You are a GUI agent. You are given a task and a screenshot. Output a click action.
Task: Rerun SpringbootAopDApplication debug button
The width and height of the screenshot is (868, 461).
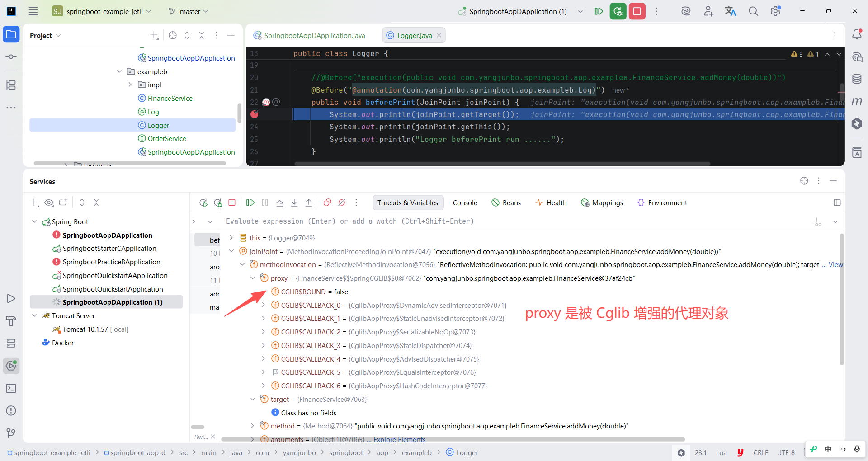click(x=618, y=11)
